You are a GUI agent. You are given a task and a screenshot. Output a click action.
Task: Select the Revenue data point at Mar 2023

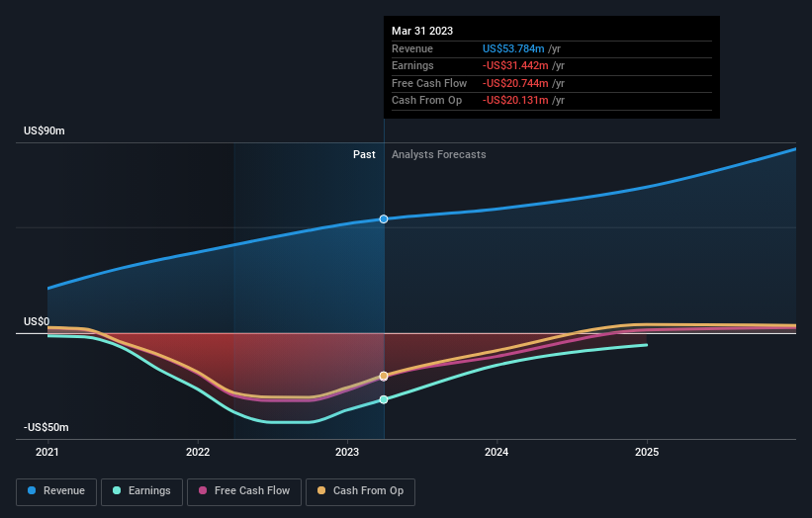[x=383, y=218]
